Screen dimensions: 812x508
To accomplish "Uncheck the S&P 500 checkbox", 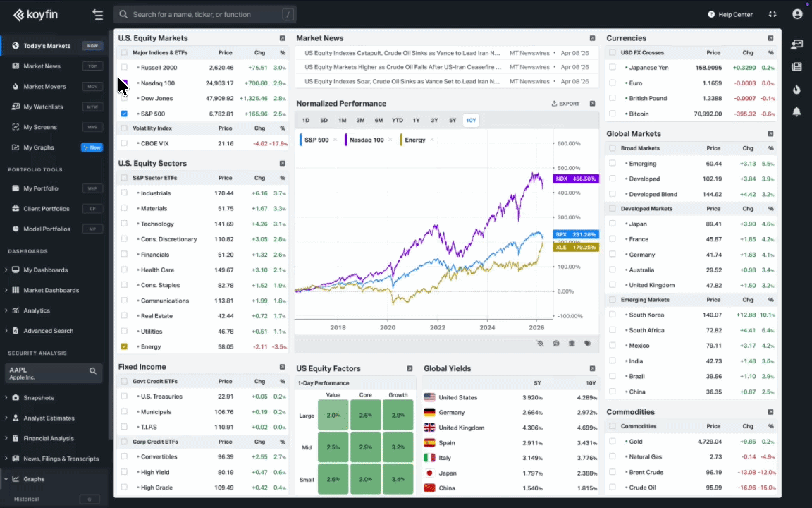I will 124,114.
